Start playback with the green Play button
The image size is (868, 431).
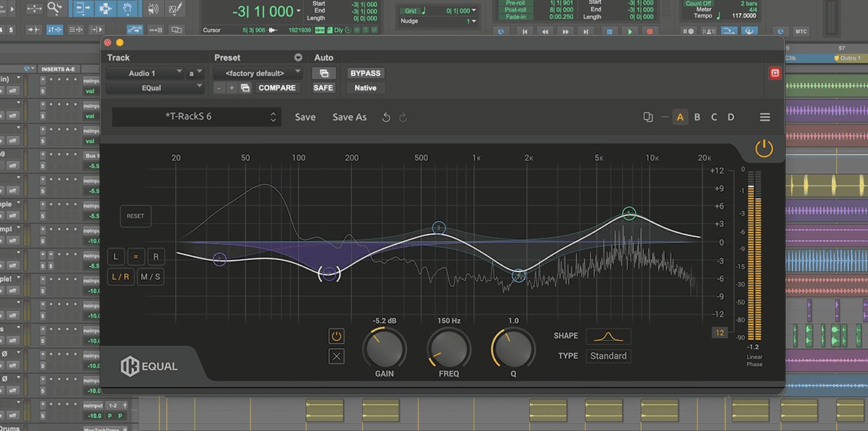630,31
